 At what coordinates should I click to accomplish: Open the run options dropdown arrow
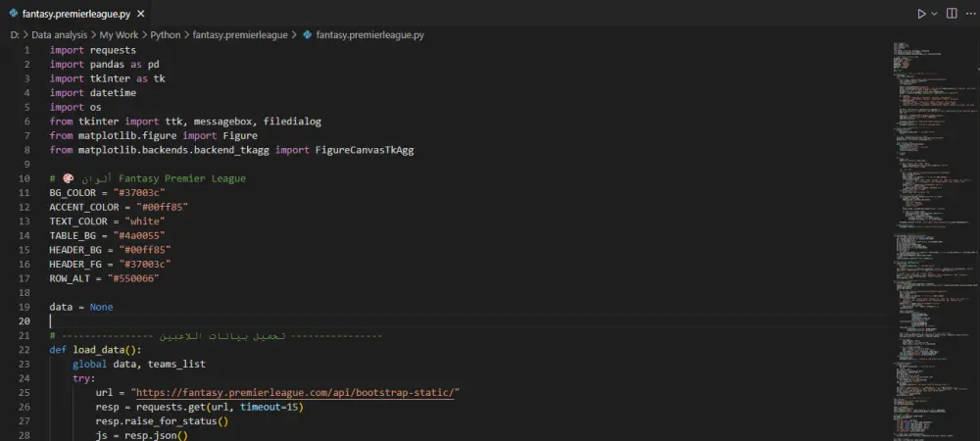click(x=934, y=13)
